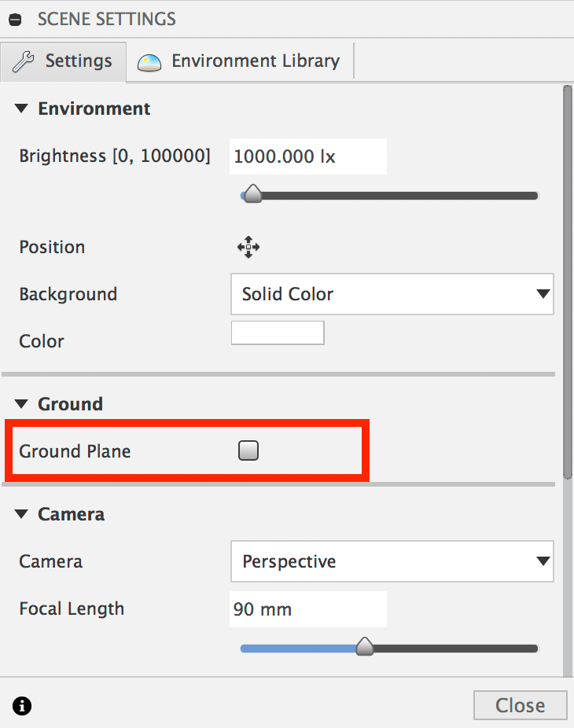
Task: Click the dome icon on Environment Library tab
Action: click(149, 62)
